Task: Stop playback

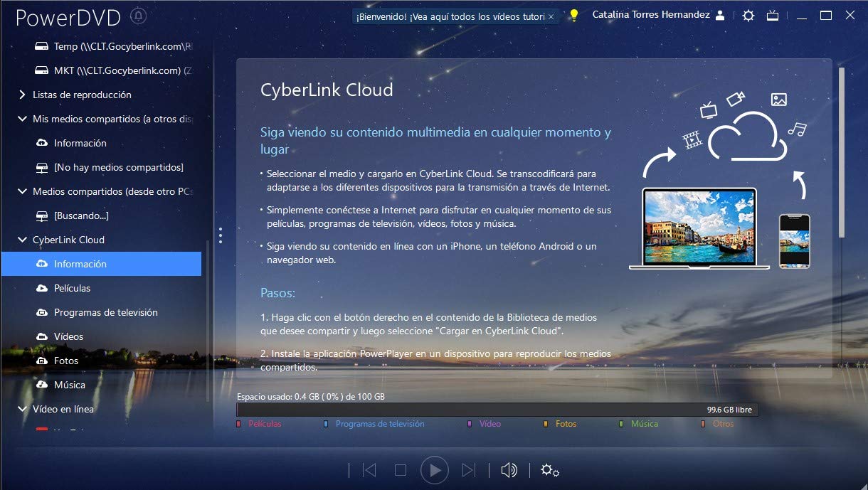Action: (401, 470)
